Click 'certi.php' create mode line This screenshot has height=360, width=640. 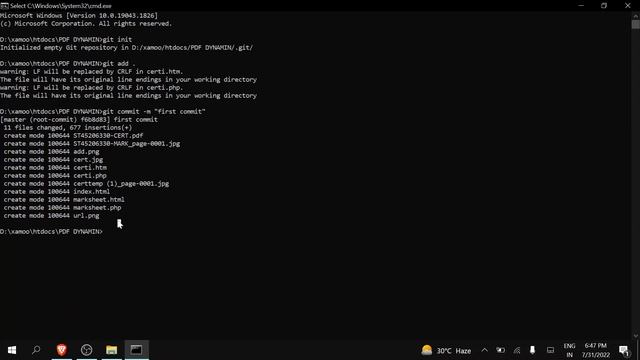pos(55,176)
